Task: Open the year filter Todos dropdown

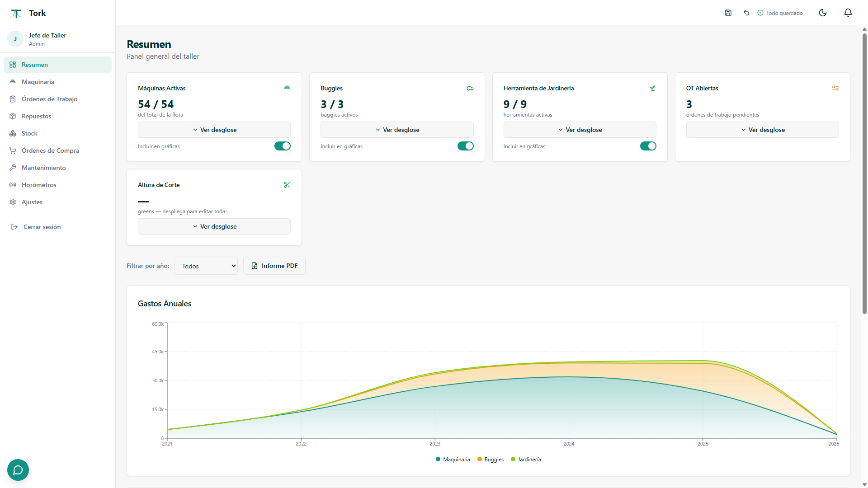Action: pos(206,266)
